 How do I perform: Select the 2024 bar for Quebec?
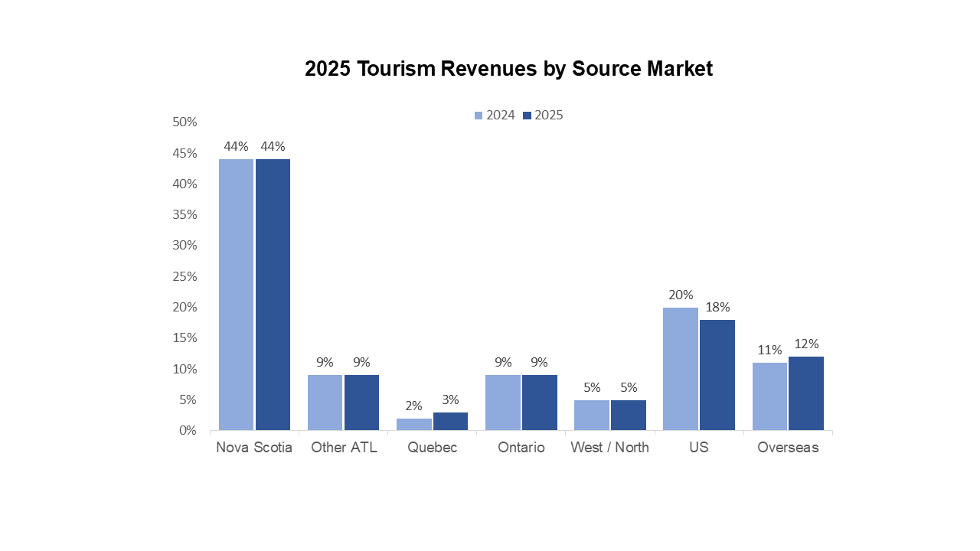(x=413, y=423)
